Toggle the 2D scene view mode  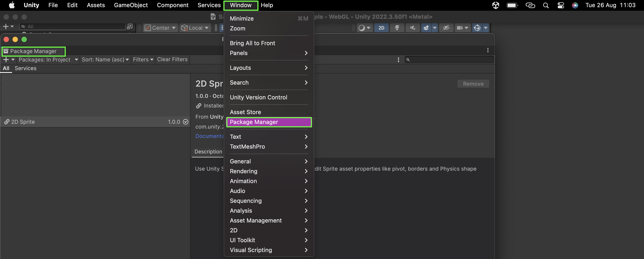point(381,28)
